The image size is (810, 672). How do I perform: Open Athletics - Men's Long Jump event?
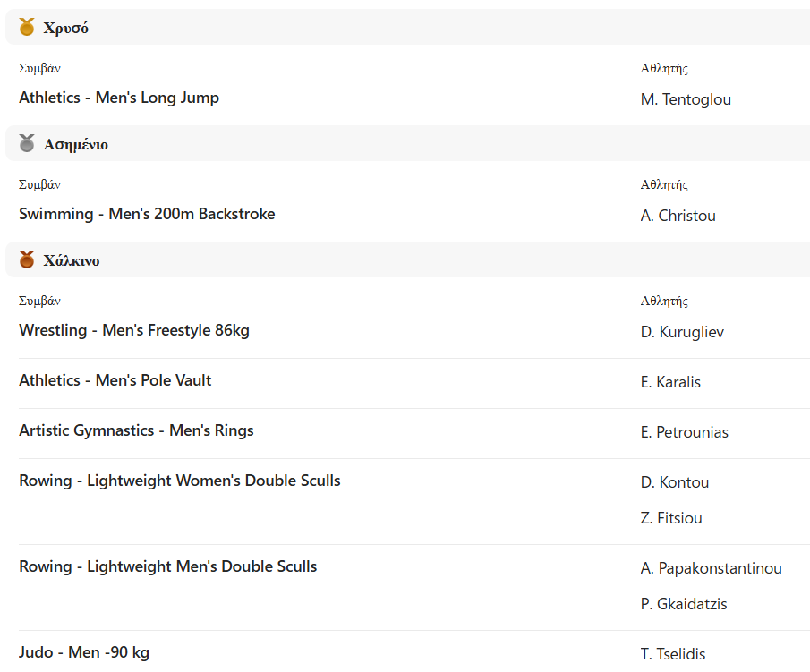click(x=119, y=98)
